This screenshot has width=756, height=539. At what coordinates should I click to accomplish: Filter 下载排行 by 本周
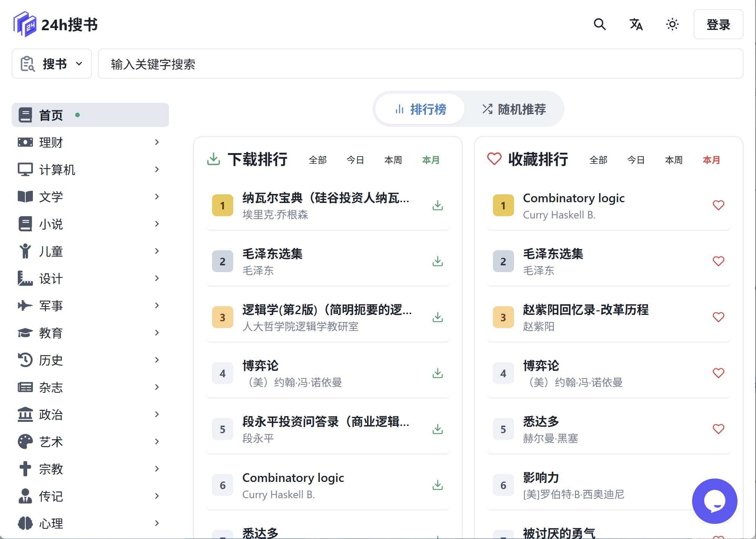(393, 160)
